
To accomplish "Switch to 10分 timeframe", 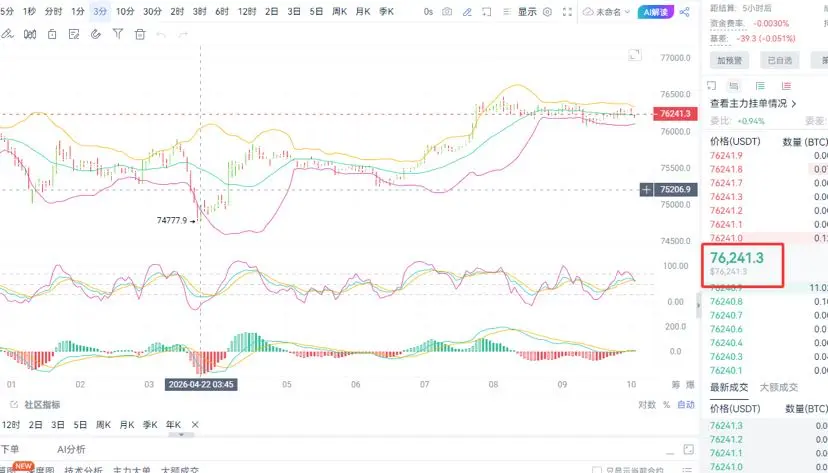I will 125,11.
